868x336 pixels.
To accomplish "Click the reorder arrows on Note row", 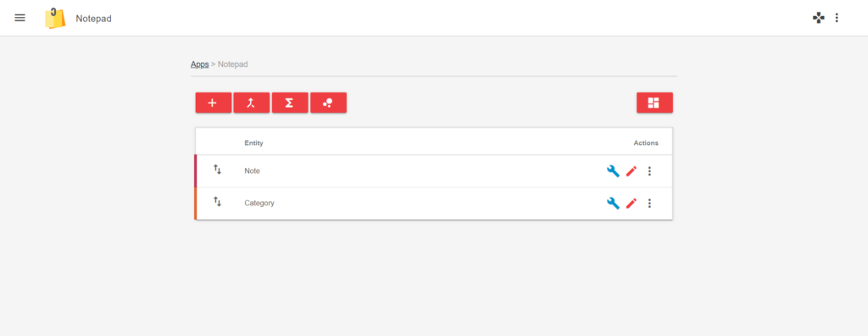I will 217,170.
